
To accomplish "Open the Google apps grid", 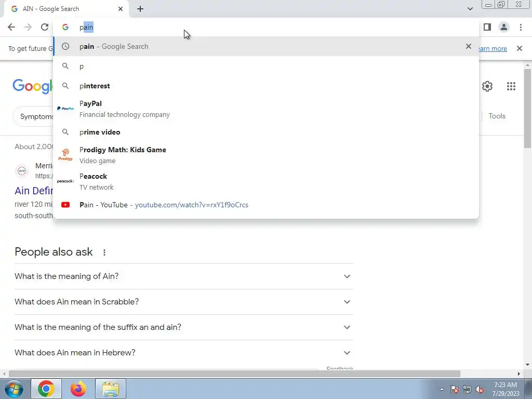I will point(511,86).
